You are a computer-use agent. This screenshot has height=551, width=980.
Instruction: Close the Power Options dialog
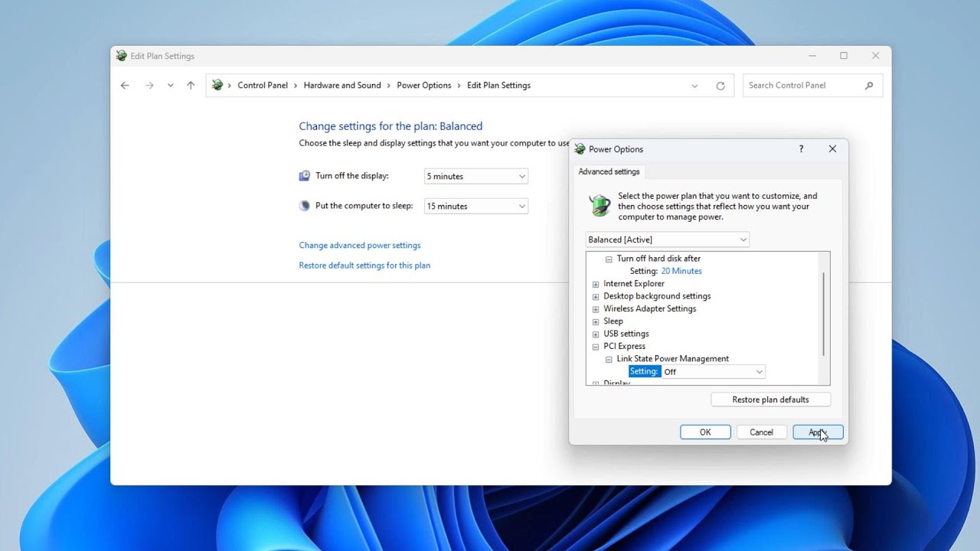click(x=832, y=149)
